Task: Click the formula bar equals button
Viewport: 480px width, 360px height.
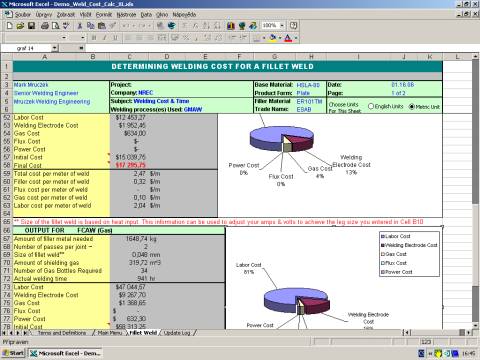Action: [81, 48]
